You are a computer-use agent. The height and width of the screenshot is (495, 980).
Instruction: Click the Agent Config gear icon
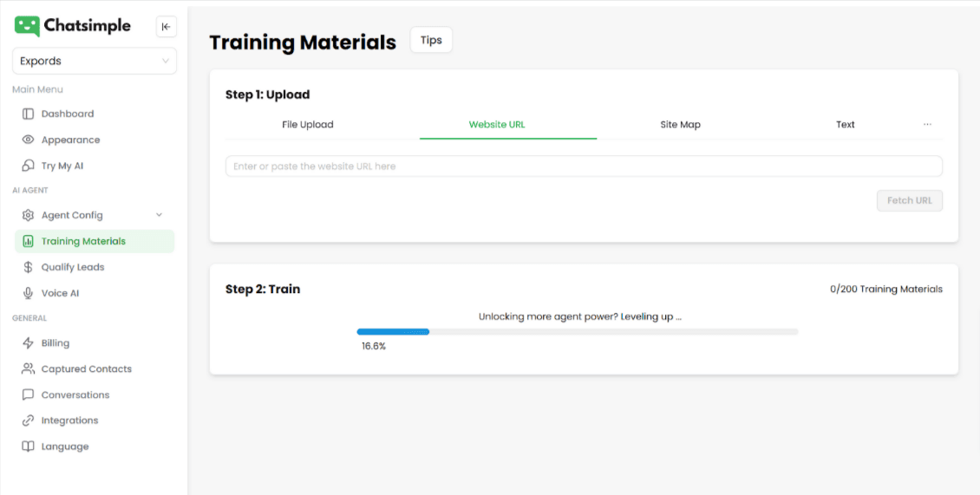pyautogui.click(x=28, y=215)
